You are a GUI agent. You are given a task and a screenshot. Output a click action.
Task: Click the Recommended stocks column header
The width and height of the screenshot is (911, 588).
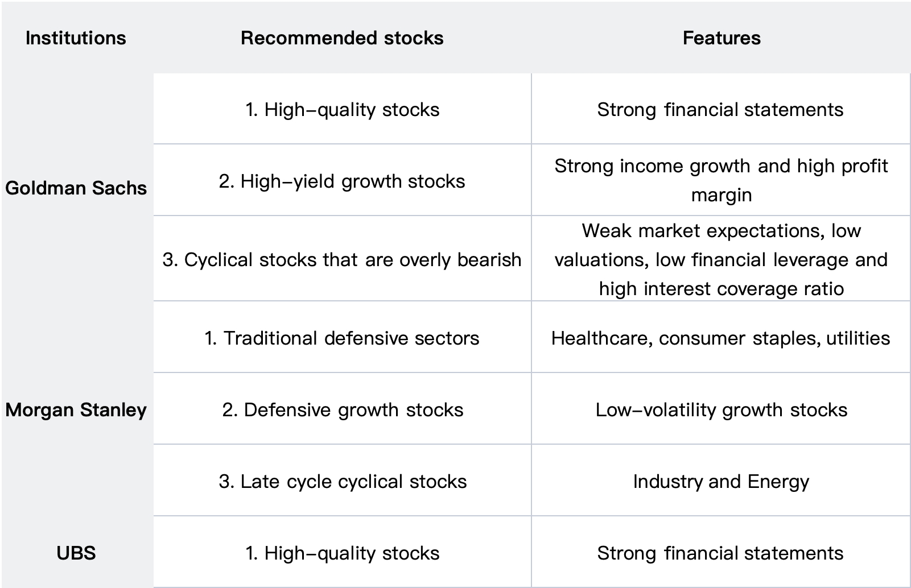[342, 38]
